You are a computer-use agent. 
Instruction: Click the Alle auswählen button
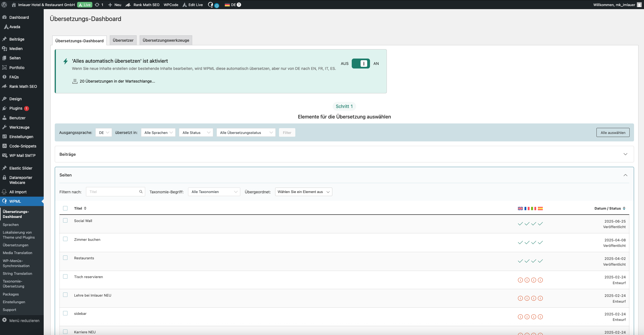pyautogui.click(x=613, y=133)
